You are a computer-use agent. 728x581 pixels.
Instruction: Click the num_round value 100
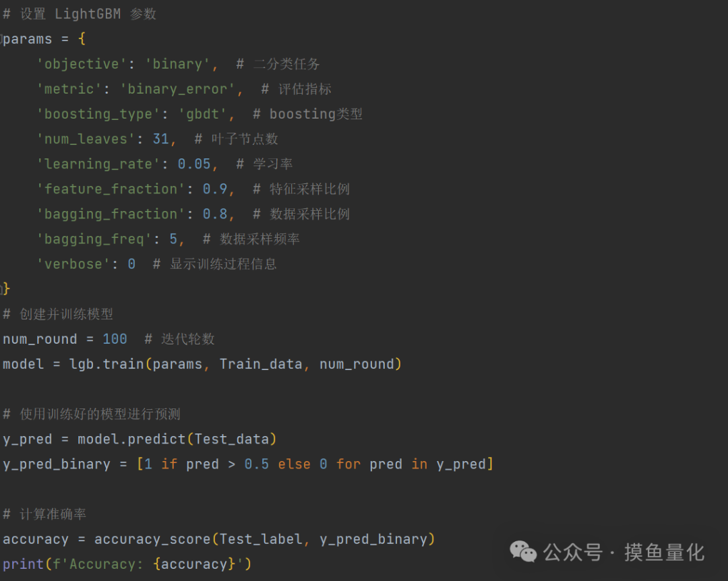[115, 339]
